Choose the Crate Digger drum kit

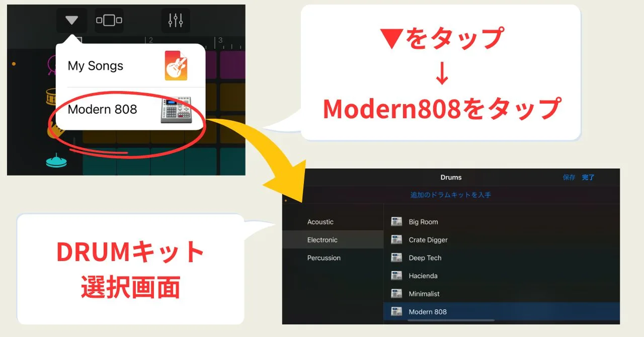(x=502, y=240)
